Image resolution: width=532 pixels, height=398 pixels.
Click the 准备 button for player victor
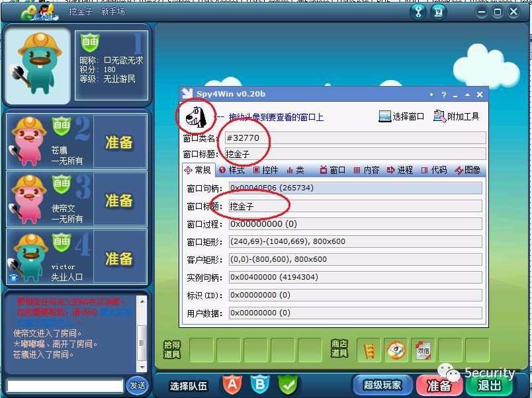click(119, 259)
